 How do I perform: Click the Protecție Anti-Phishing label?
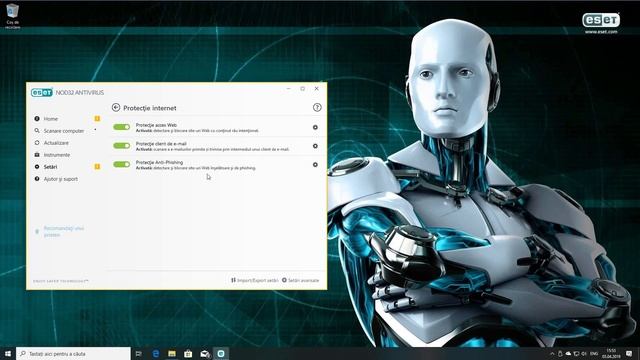(159, 162)
